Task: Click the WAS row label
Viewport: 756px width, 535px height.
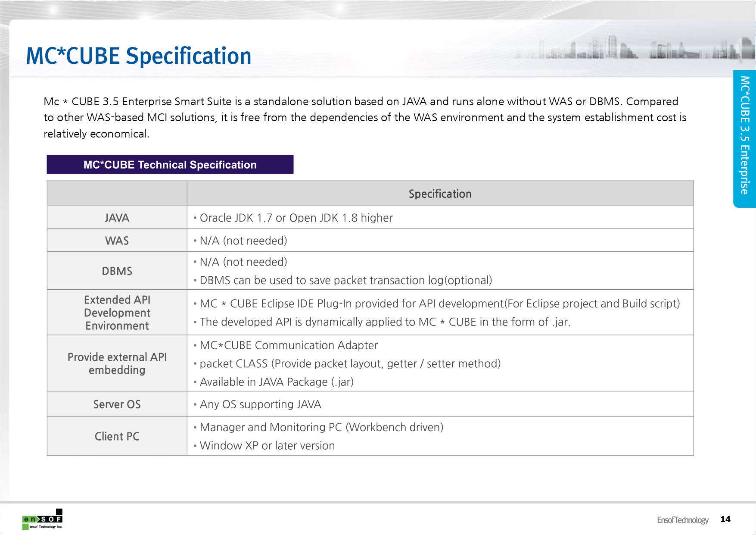Action: (x=117, y=241)
